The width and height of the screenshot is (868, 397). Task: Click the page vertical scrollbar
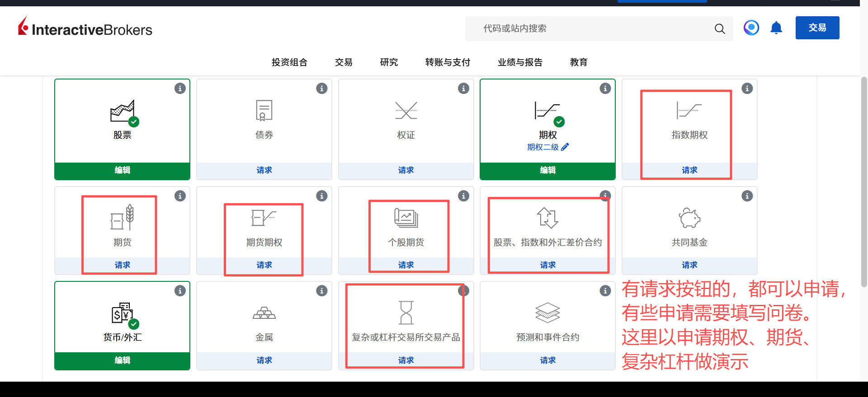pyautogui.click(x=864, y=181)
